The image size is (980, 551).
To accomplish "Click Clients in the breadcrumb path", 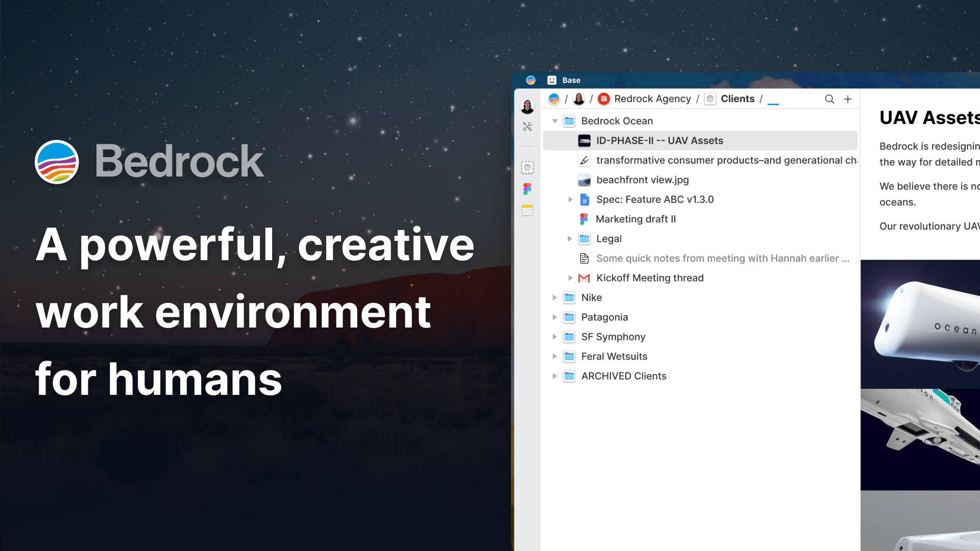I will click(x=737, y=99).
